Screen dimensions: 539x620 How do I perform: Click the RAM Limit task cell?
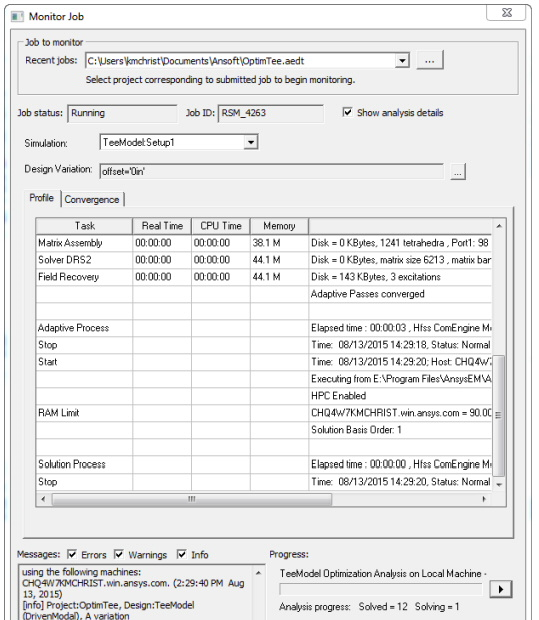pyautogui.click(x=84, y=413)
